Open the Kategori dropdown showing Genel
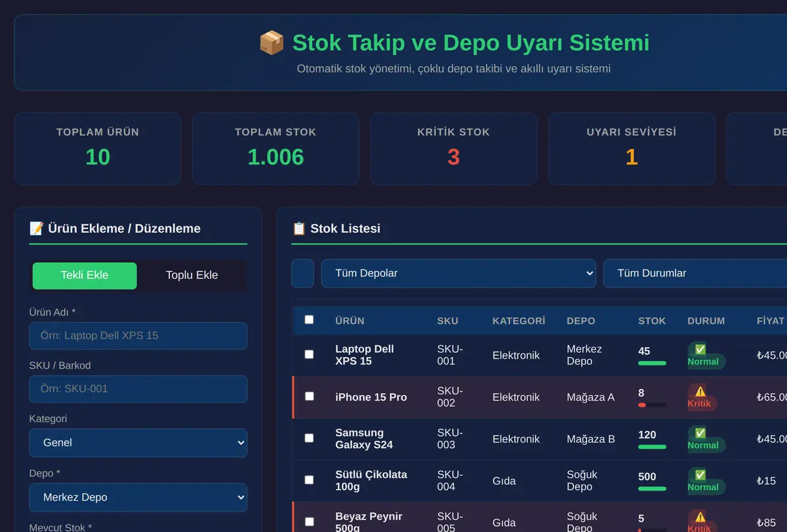The image size is (787, 532). (138, 443)
